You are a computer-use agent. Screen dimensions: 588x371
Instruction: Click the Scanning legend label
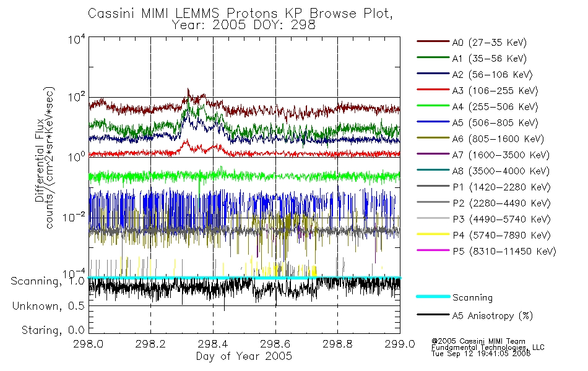(x=472, y=298)
